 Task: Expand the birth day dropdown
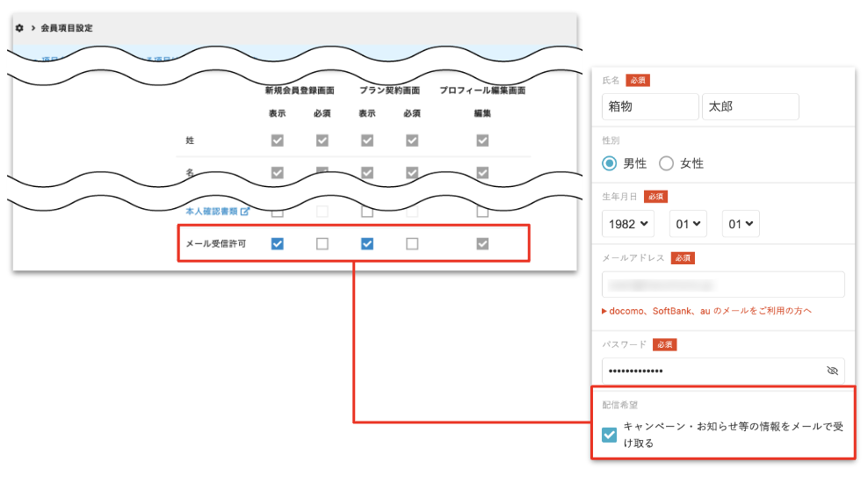741,224
